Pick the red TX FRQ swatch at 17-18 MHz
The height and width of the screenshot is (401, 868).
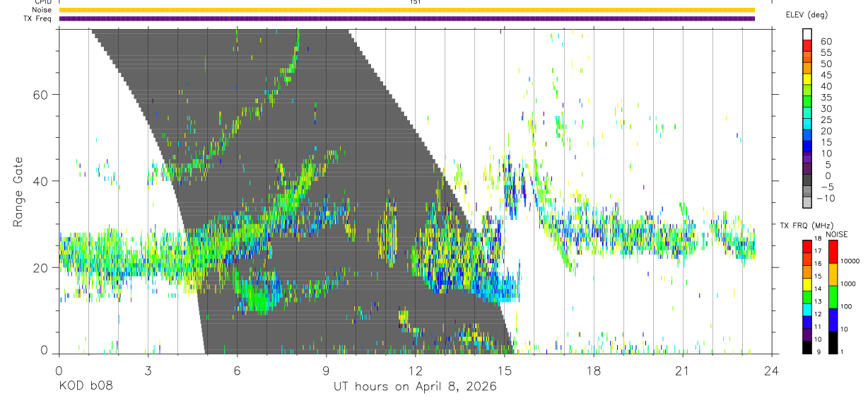coord(807,246)
